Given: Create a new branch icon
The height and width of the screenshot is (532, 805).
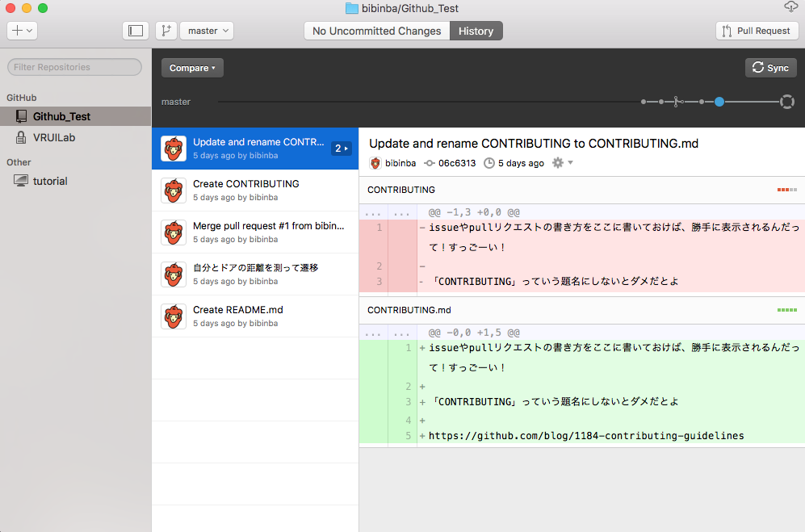Looking at the screenshot, I should [x=166, y=31].
